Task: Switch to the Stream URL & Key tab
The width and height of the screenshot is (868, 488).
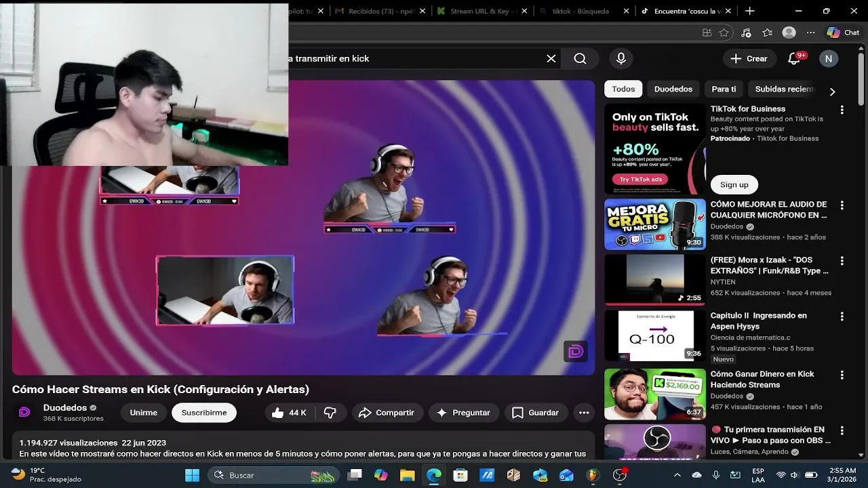Action: [x=483, y=11]
